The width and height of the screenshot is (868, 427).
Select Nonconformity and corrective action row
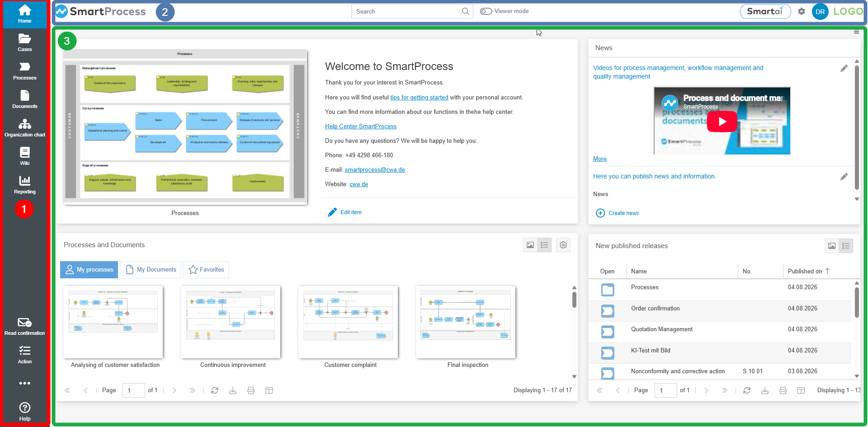coord(720,372)
